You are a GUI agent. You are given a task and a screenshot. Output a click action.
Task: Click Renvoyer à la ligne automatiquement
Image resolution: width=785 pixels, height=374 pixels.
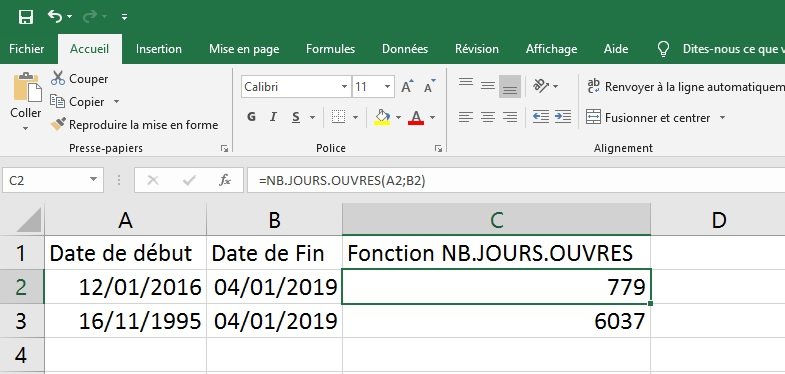click(x=685, y=87)
